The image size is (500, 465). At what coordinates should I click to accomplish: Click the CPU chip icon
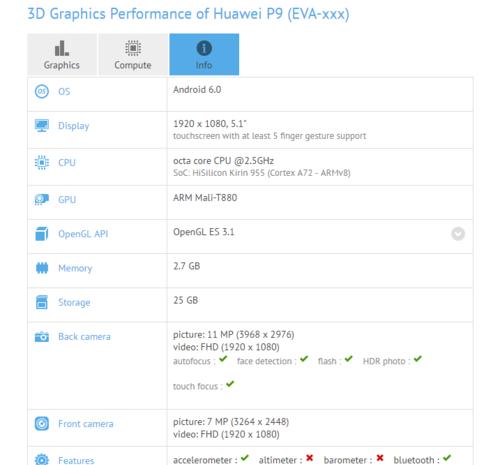point(42,163)
